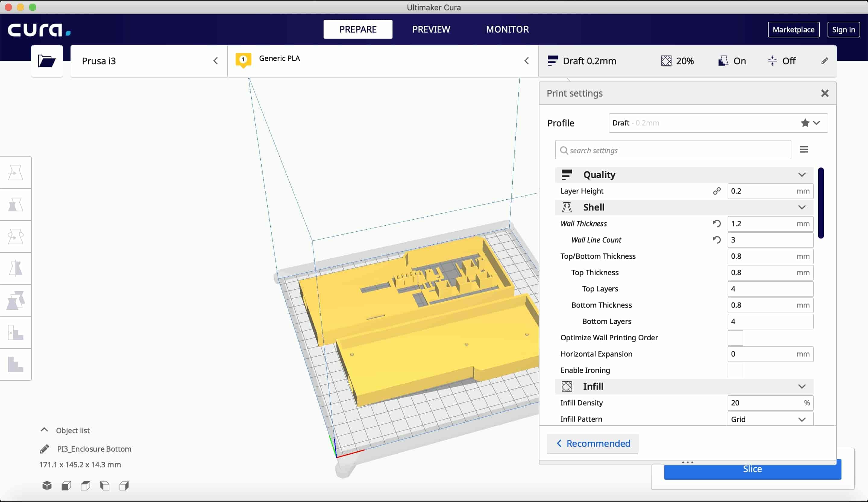This screenshot has height=502, width=868.
Task: Click the Cura logo
Action: pyautogui.click(x=39, y=30)
